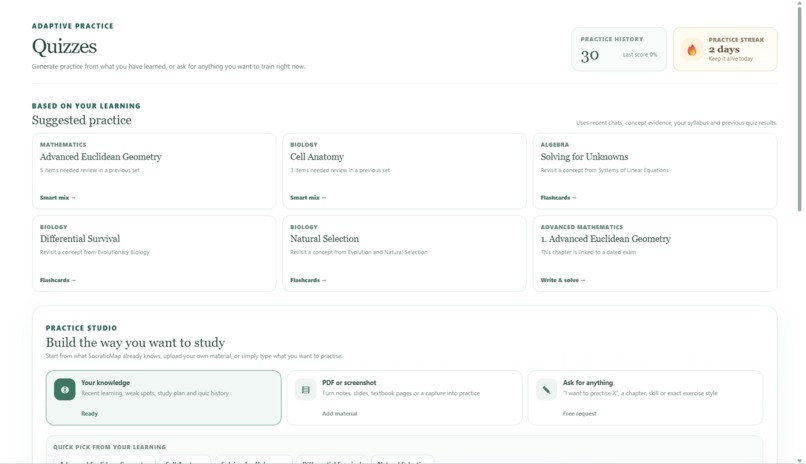806x464 pixels.
Task: Click the Natural Selection title
Action: (x=324, y=239)
